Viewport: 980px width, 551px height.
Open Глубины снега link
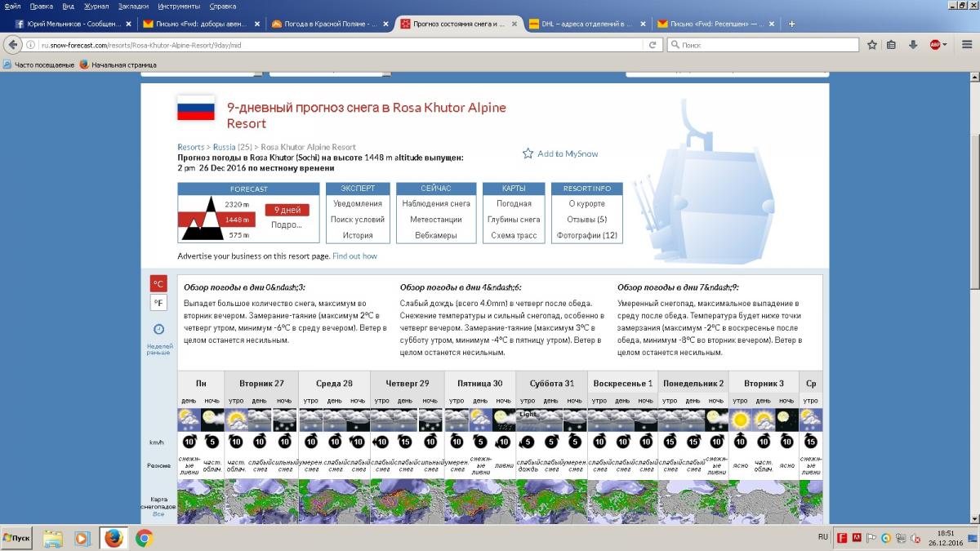tap(514, 220)
